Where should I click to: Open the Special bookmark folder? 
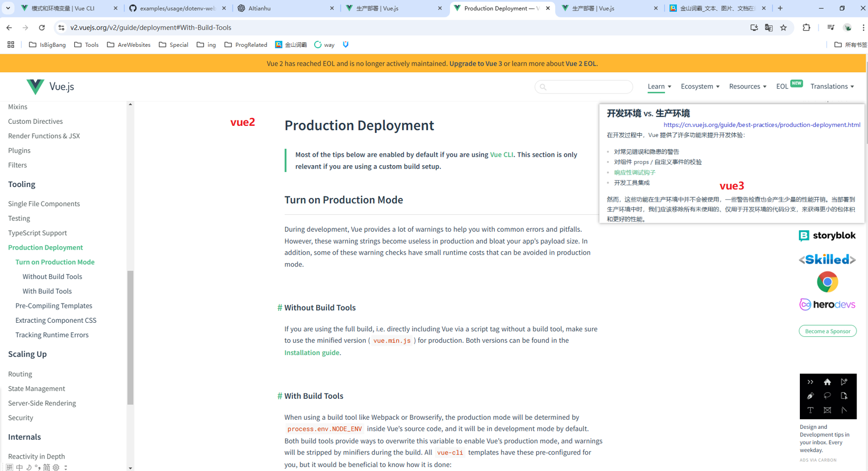173,45
